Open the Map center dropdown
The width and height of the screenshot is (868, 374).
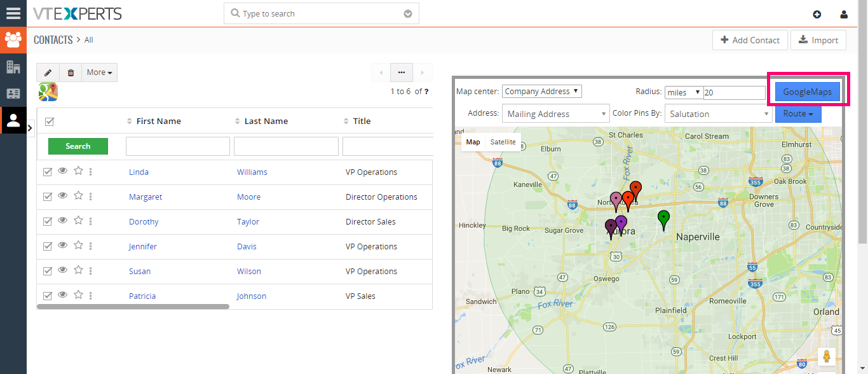(542, 92)
